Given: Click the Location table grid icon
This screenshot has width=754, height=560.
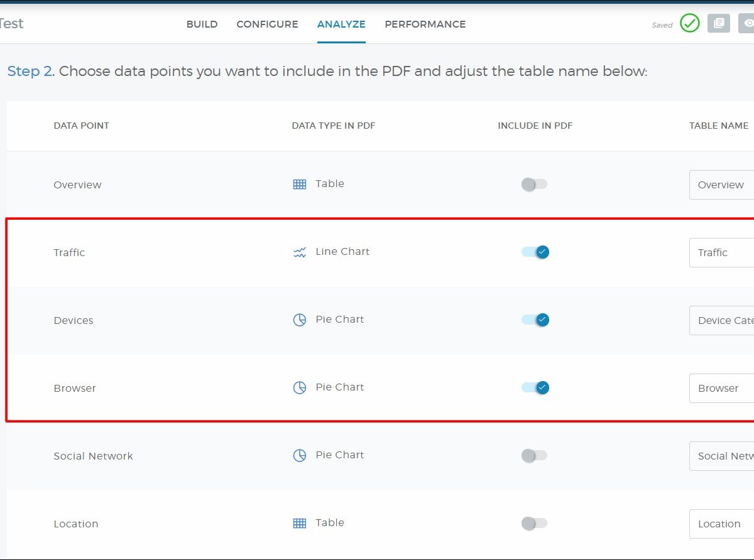Looking at the screenshot, I should [300, 524].
